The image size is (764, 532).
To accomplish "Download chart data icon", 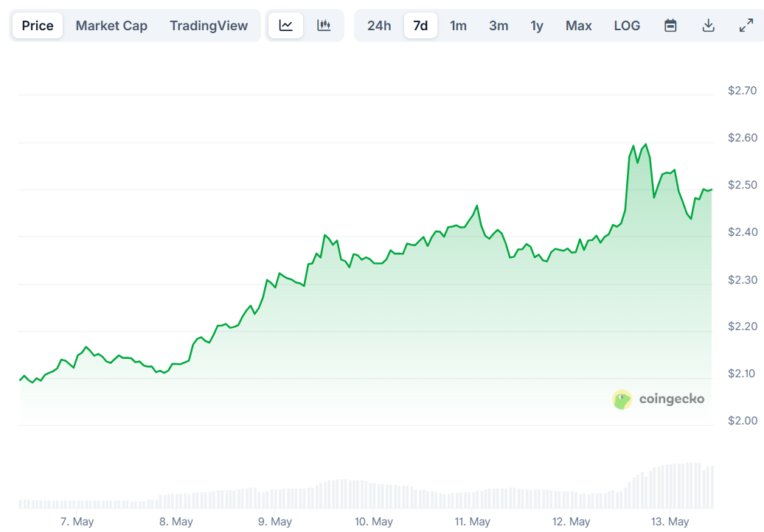I will click(x=709, y=25).
